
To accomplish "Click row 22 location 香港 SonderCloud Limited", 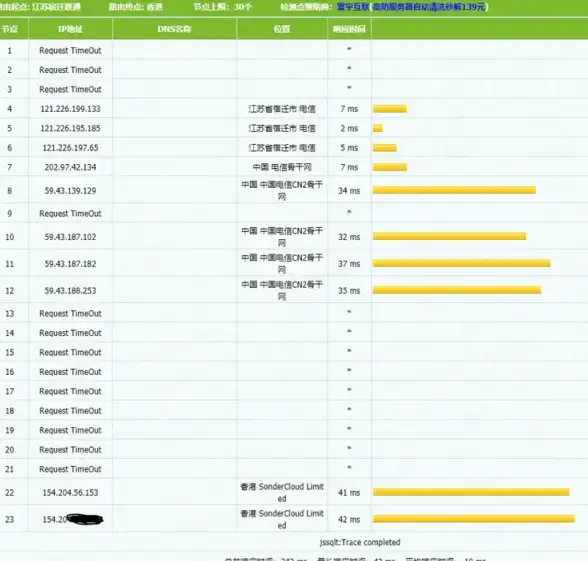I will coord(282,492).
